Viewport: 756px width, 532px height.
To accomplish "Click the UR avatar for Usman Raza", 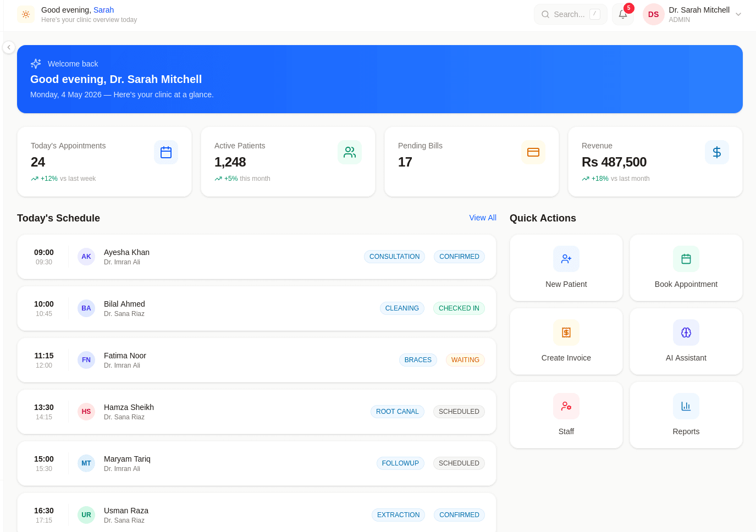I will pyautogui.click(x=86, y=515).
